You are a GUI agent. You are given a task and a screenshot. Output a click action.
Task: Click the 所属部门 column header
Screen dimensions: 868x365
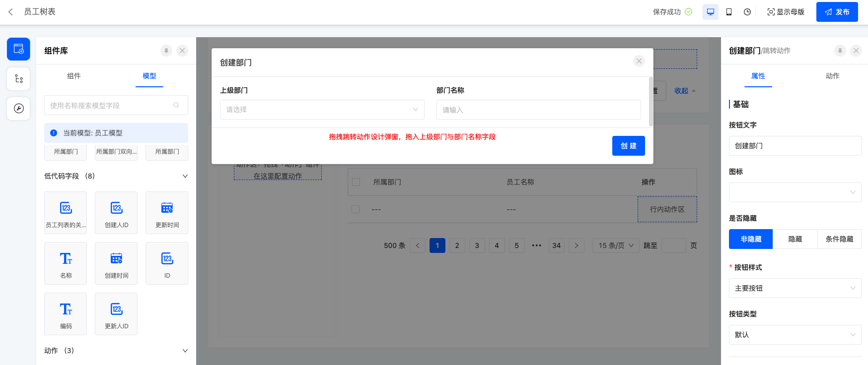387,182
